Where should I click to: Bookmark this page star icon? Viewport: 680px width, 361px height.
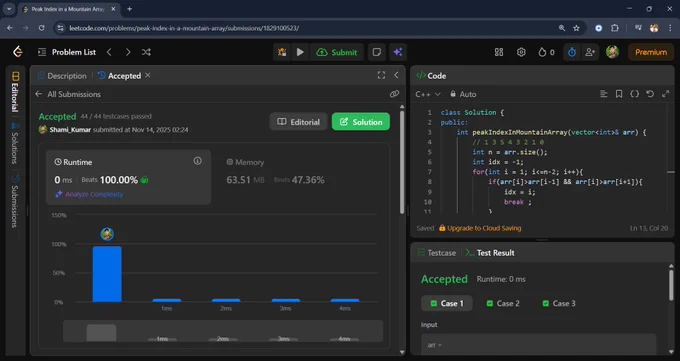576,28
